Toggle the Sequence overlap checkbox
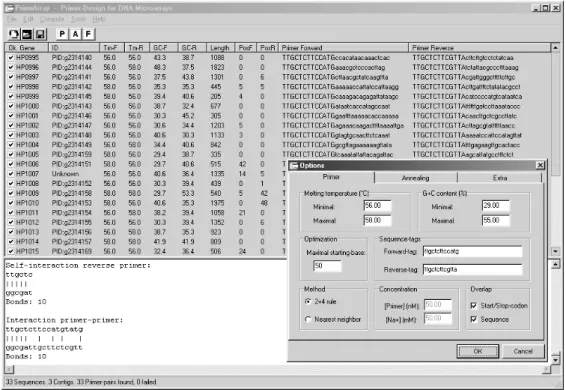566x390 pixels. click(474, 319)
